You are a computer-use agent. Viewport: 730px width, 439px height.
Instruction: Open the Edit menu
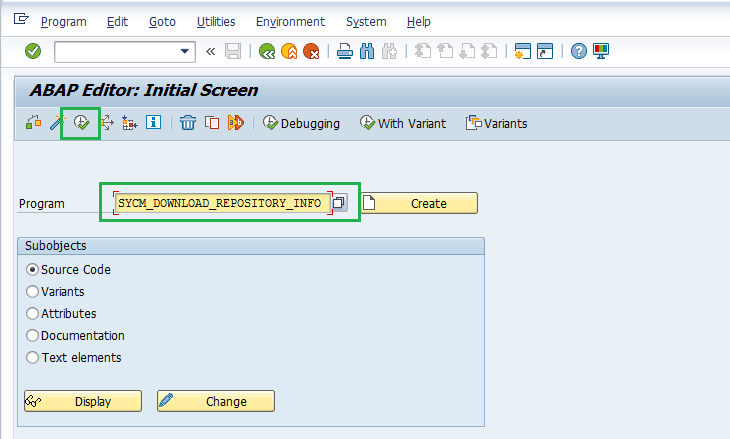[x=117, y=22]
